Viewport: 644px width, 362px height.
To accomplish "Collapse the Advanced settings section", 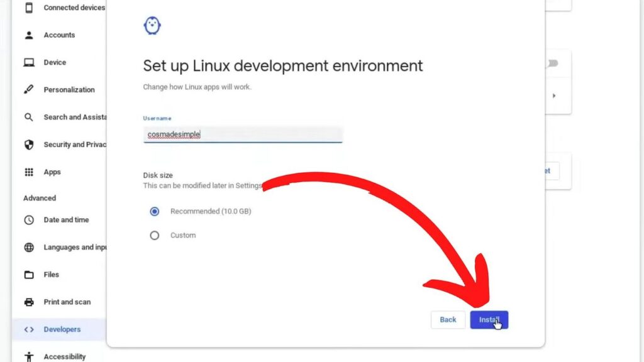I will click(x=40, y=198).
